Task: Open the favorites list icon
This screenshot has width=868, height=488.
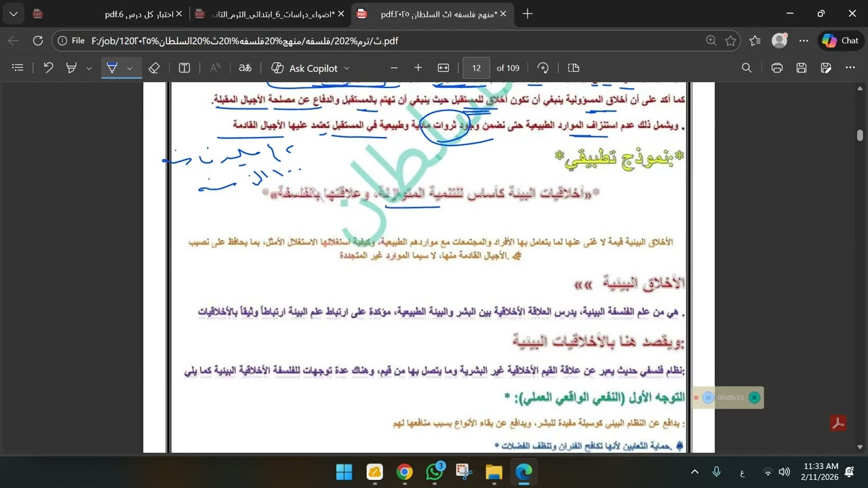Action: point(755,41)
